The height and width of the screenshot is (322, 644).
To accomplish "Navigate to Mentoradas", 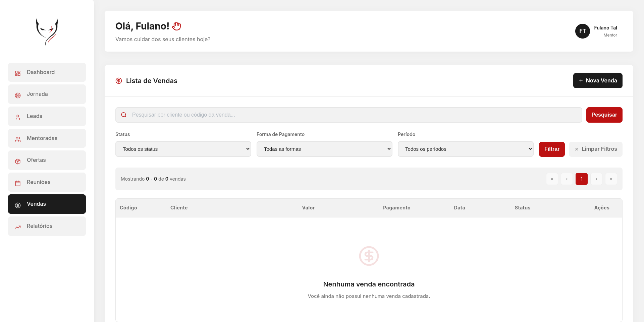I will (47, 138).
